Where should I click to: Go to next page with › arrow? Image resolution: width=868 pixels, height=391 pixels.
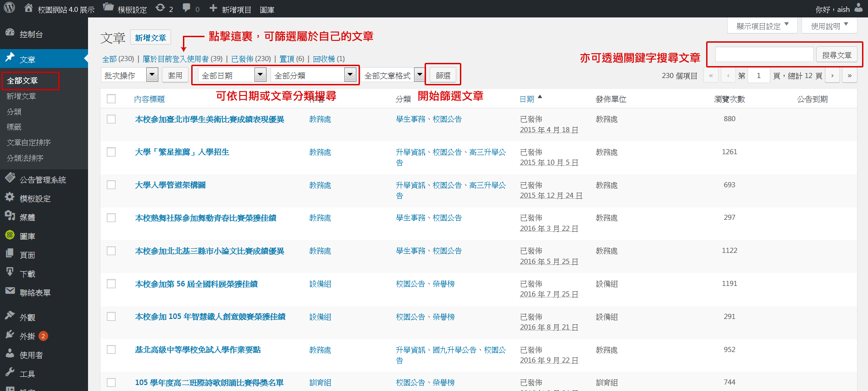click(832, 76)
